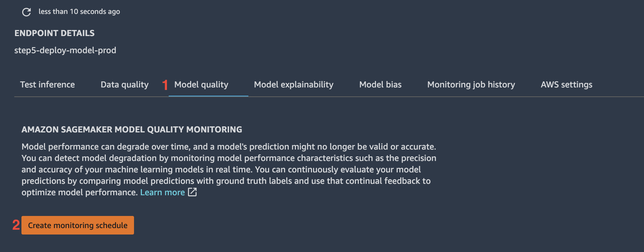
Task: Click the text 'optimize model performance.'
Action: [80, 192]
